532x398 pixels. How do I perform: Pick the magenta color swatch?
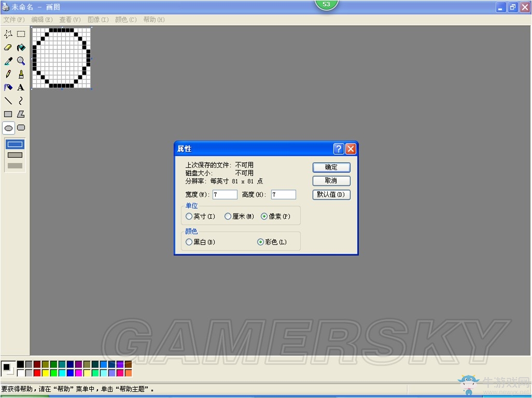79,373
